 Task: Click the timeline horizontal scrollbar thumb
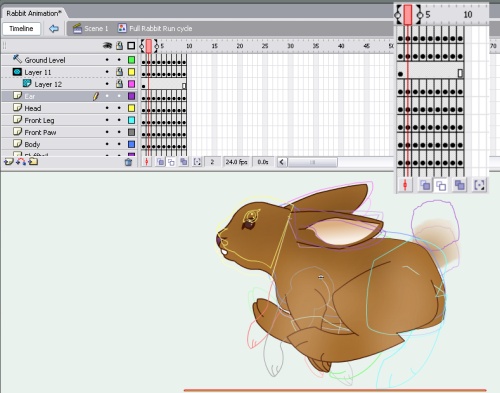[x=312, y=162]
